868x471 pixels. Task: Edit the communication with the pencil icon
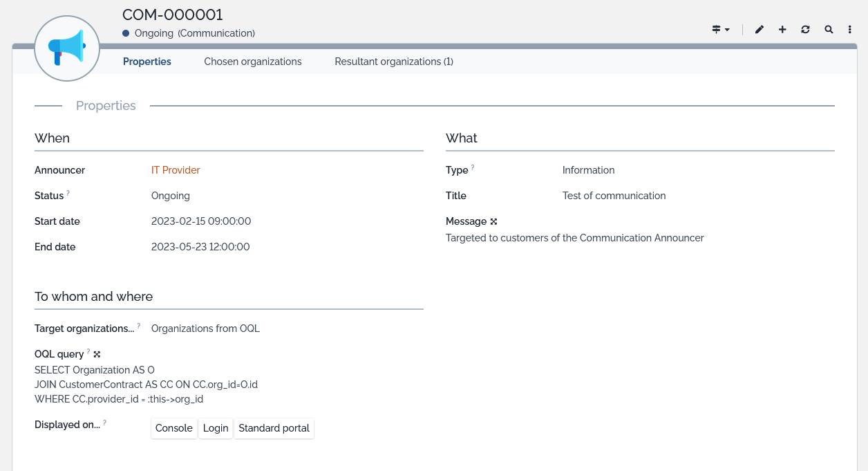759,30
